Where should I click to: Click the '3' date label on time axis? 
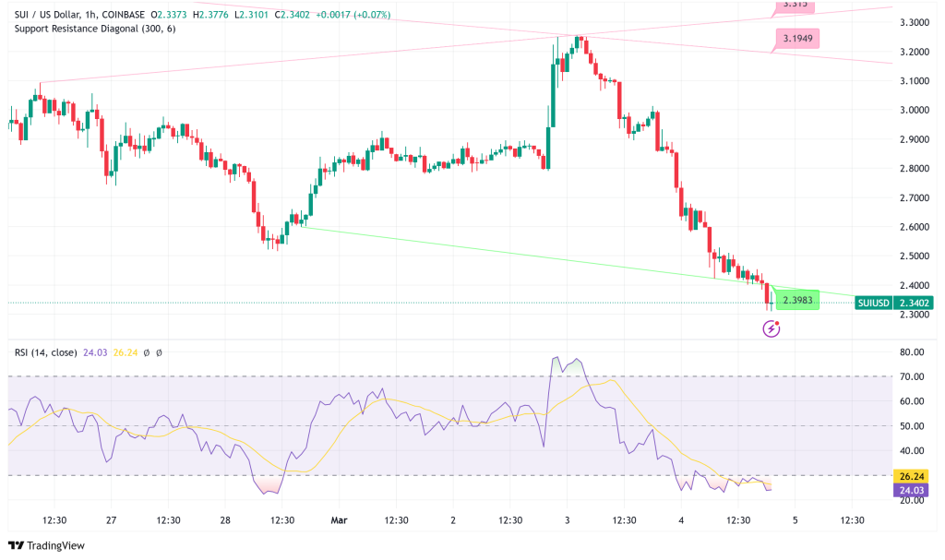tap(568, 520)
